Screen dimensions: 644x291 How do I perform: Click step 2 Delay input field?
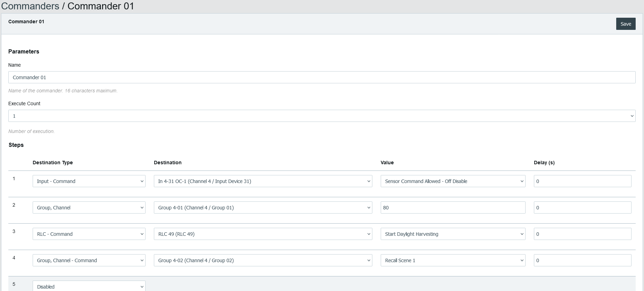coord(582,208)
